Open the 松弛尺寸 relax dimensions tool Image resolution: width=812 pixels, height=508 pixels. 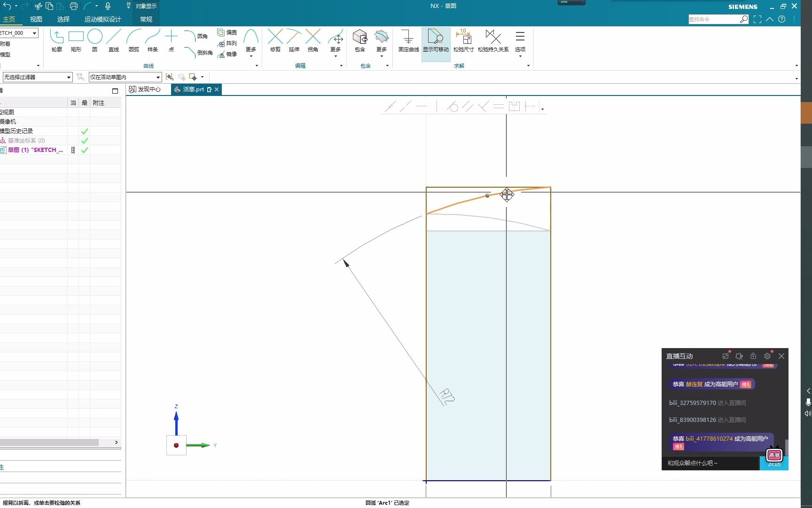[x=463, y=40]
